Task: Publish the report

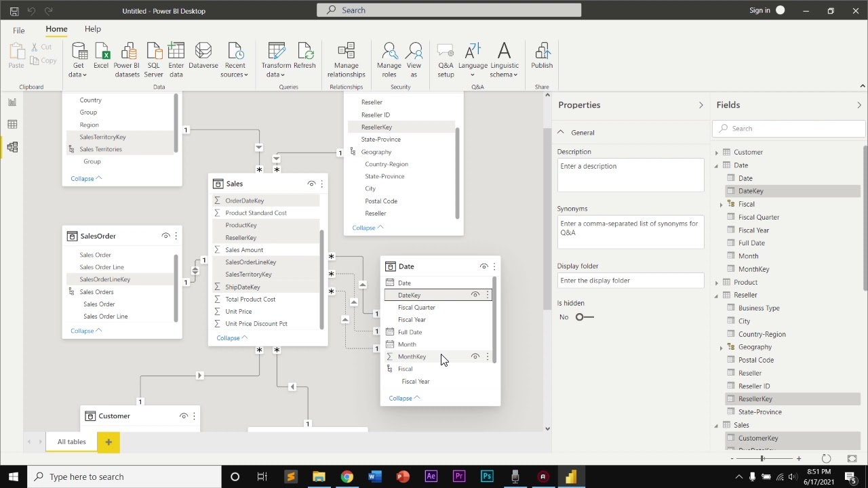Action: tap(542, 56)
